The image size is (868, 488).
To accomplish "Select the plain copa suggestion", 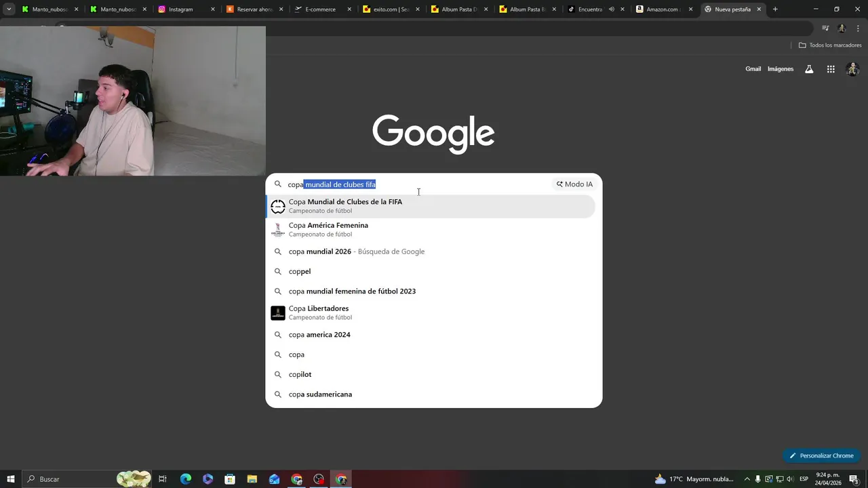I will tap(431, 354).
